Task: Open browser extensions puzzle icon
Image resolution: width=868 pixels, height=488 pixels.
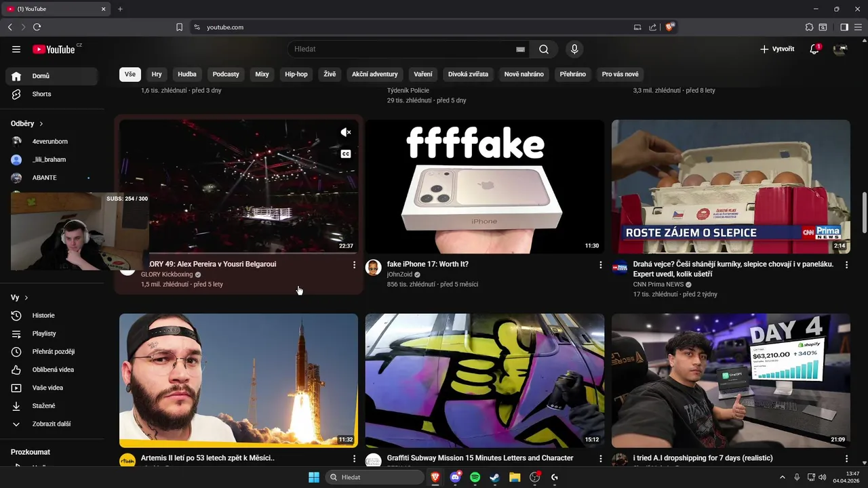Action: tap(809, 27)
